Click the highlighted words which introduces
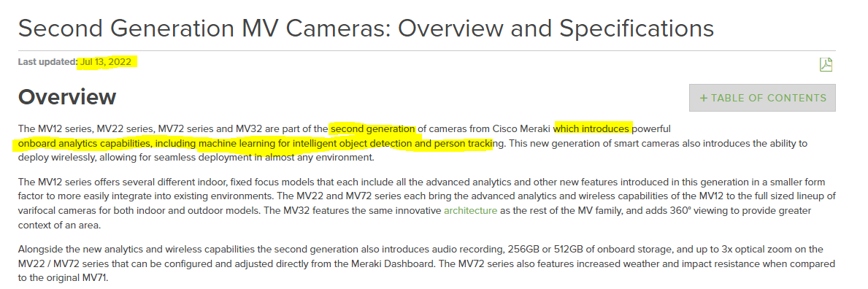This screenshot has height=289, width=868. point(592,129)
